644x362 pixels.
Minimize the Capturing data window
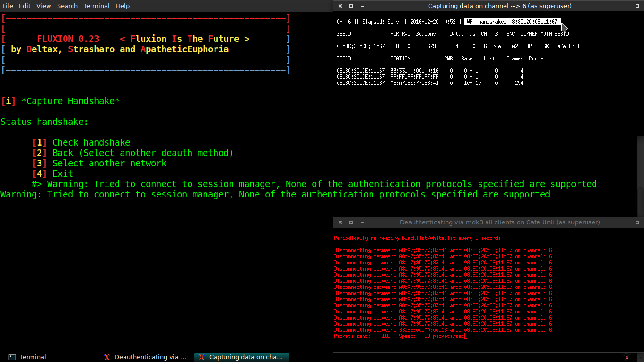point(362,6)
